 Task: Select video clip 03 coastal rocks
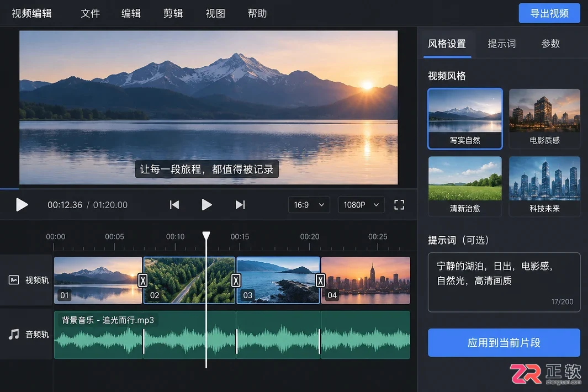278,280
